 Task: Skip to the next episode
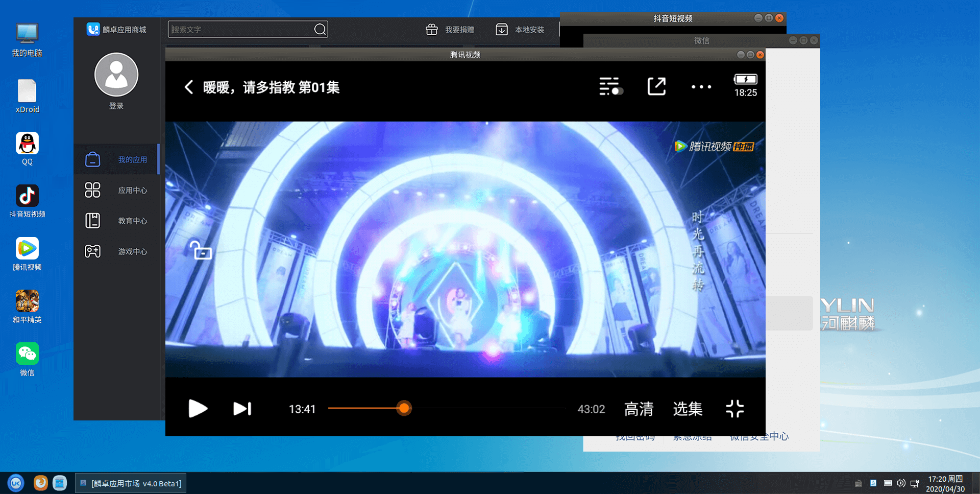[242, 409]
